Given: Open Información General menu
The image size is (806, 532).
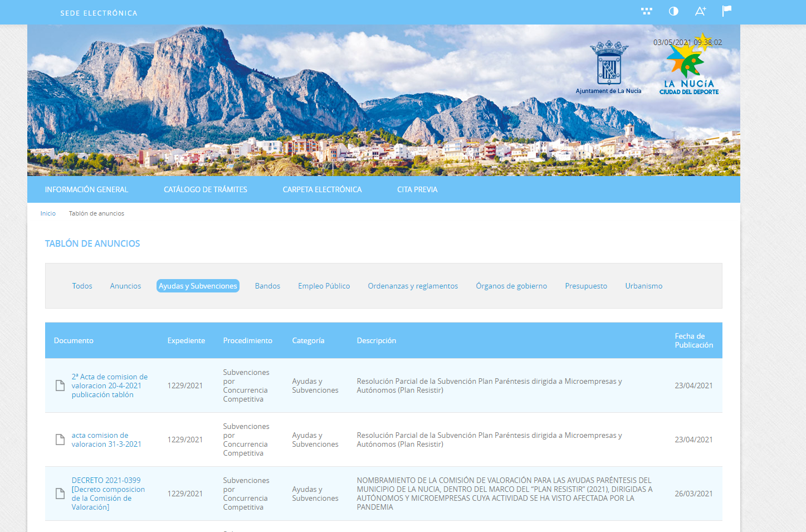Looking at the screenshot, I should coord(86,189).
